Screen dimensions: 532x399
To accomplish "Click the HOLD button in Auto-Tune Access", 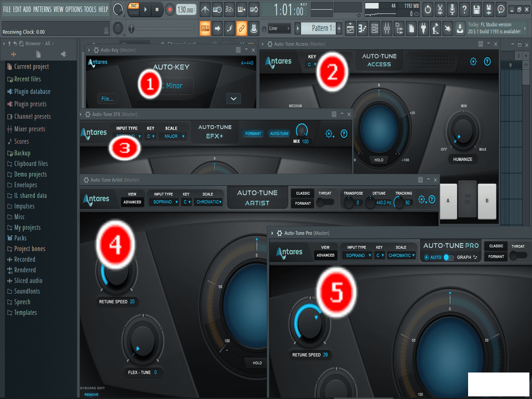I will 379,160.
